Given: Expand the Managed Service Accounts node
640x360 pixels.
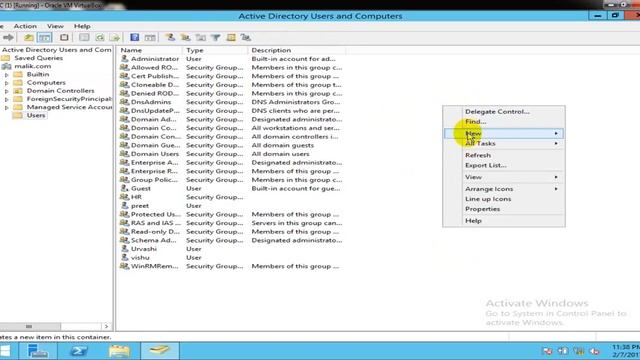Looking at the screenshot, I should [x=7, y=107].
